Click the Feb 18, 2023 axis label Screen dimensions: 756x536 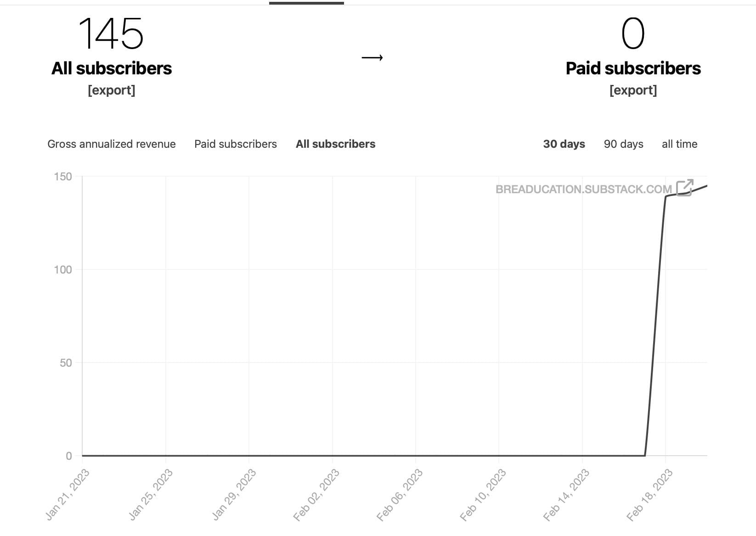(650, 495)
